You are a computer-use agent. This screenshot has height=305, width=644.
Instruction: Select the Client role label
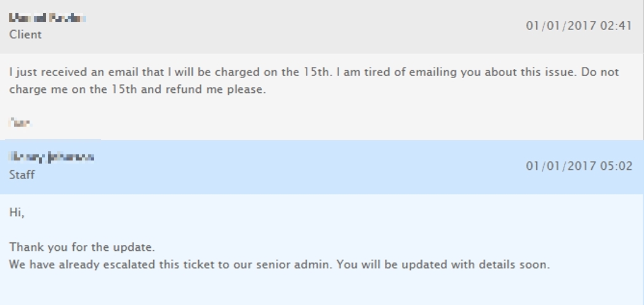click(25, 34)
